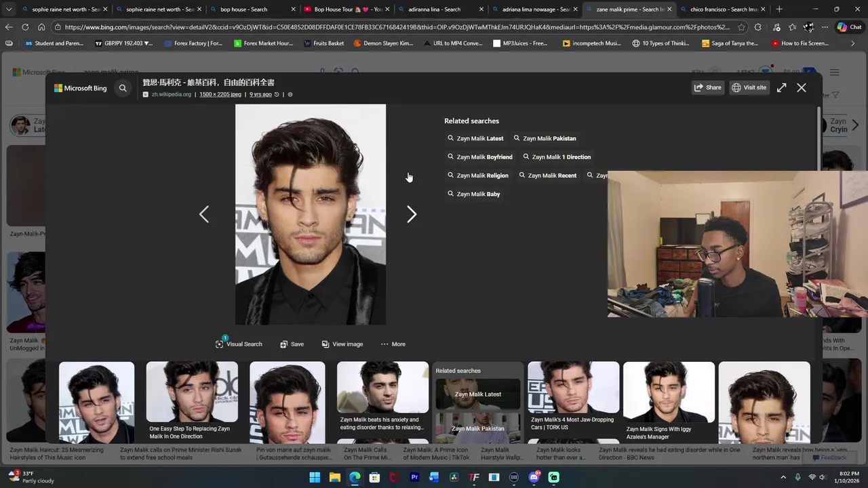Open the More options menu

click(x=393, y=344)
